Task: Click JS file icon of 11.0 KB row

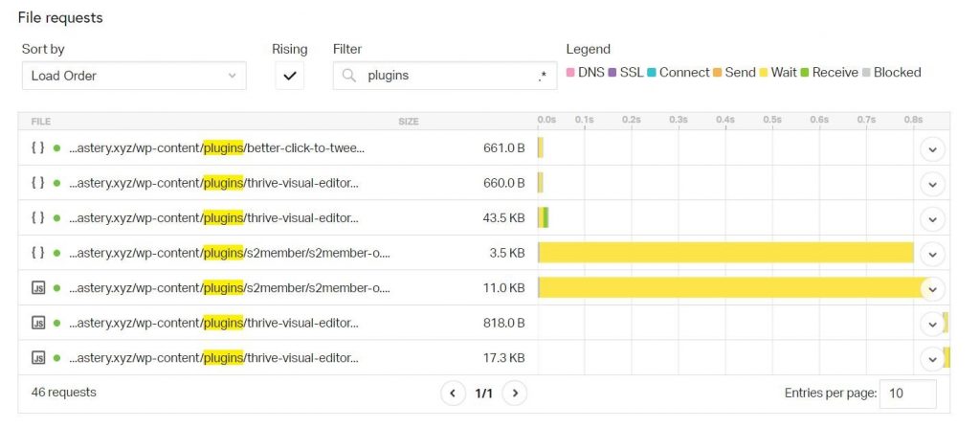Action: (x=38, y=288)
